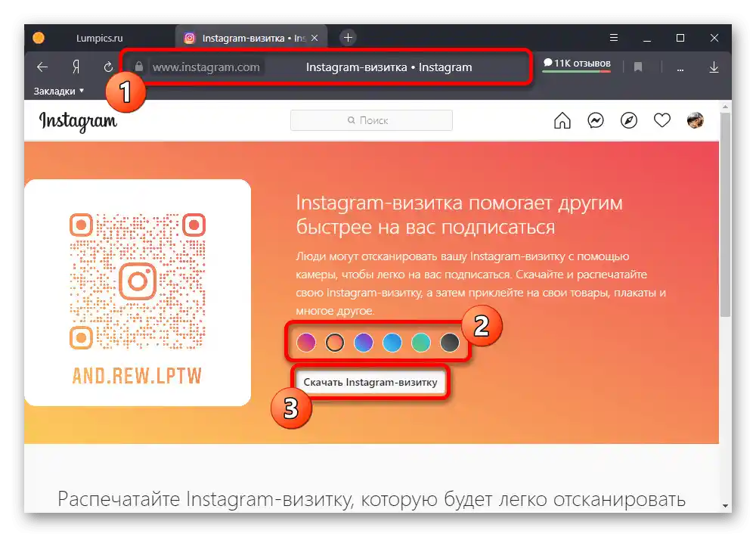Click the Instagram-визитка • Instagram page title
756x537 pixels.
pos(389,67)
